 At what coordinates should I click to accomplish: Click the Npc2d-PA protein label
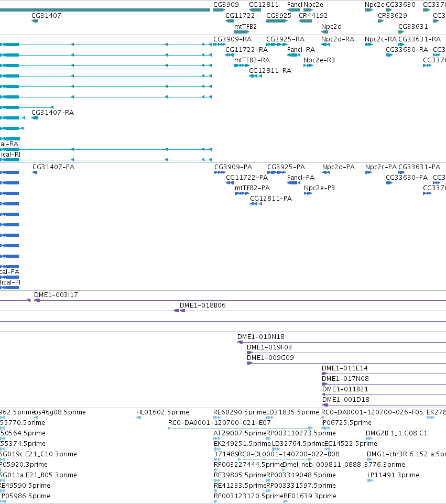[339, 167]
